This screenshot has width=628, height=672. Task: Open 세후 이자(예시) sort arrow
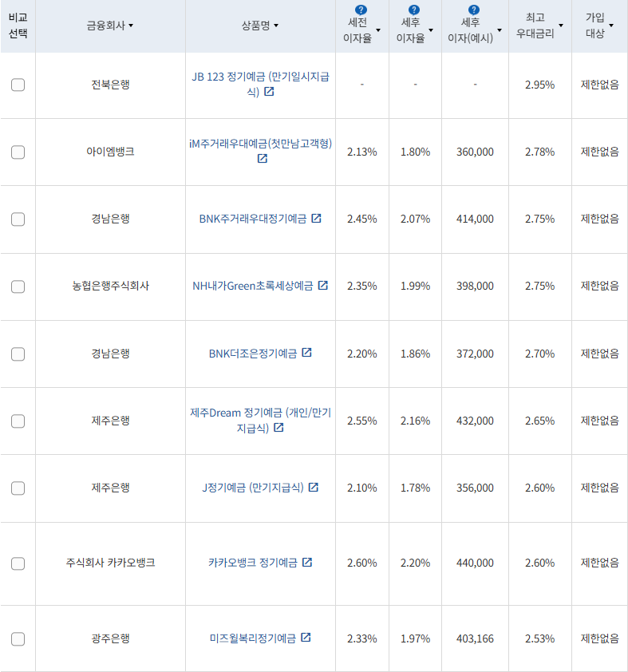500,30
